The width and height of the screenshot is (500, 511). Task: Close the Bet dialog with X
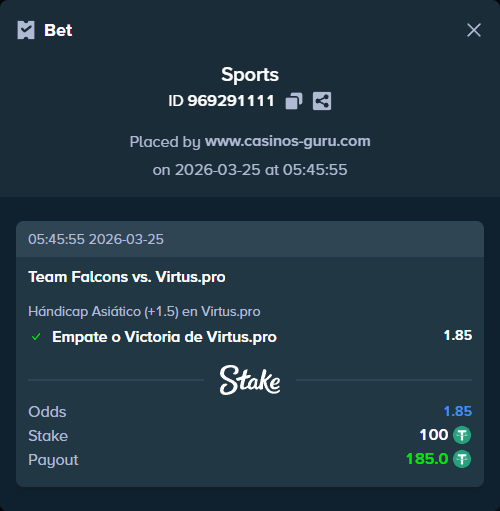click(474, 30)
